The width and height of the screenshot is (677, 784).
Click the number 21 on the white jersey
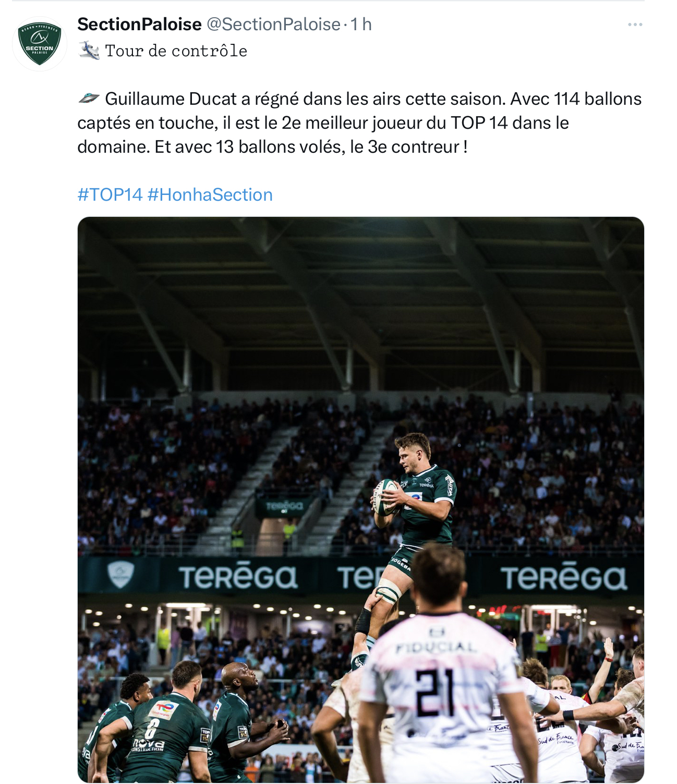pos(435,691)
